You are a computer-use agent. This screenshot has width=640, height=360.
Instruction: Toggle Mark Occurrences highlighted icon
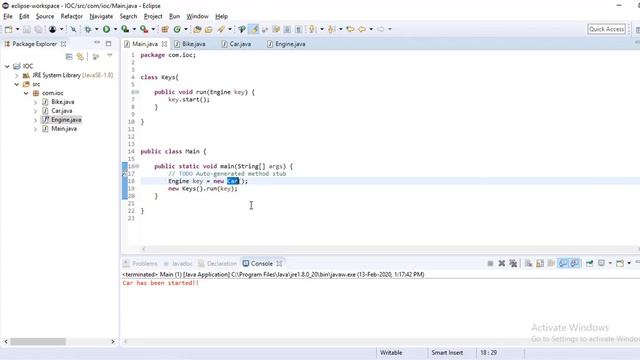tap(254, 29)
